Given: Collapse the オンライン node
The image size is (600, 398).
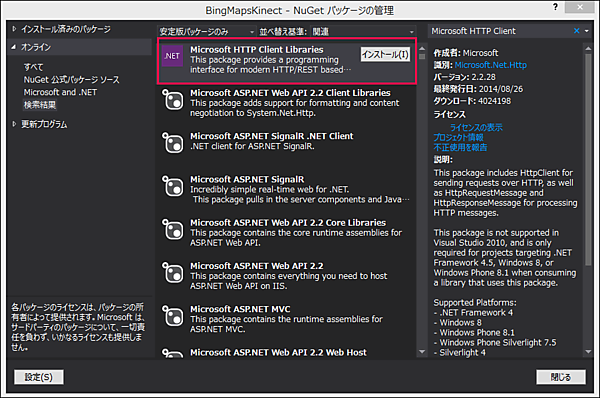Looking at the screenshot, I should 14,47.
